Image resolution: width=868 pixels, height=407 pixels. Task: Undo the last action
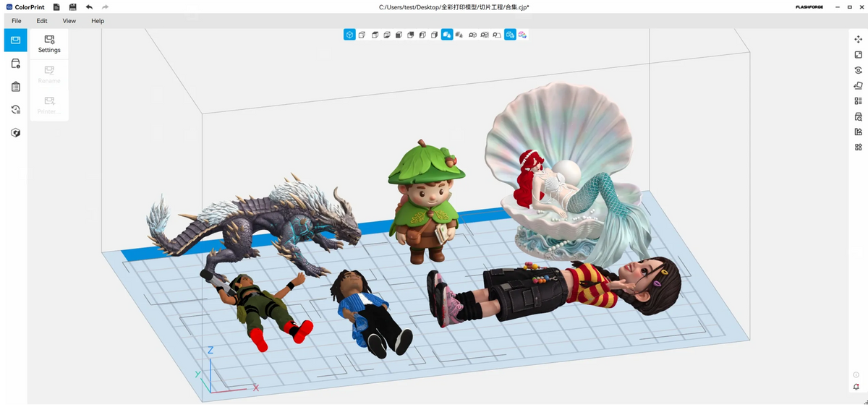(x=89, y=7)
